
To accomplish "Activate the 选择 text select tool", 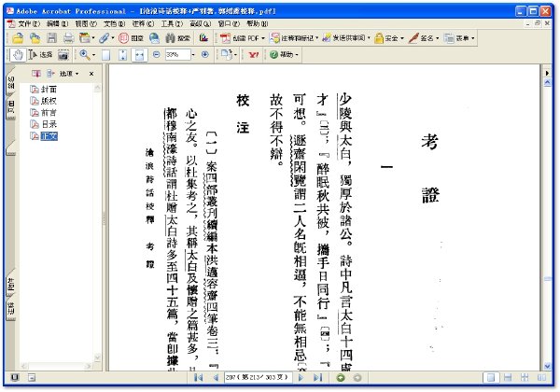I will [x=40, y=55].
